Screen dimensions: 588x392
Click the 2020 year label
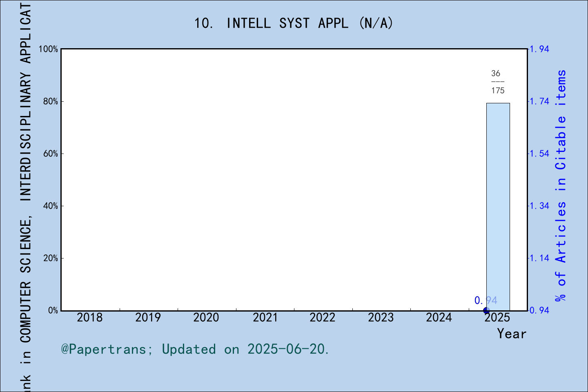point(206,317)
